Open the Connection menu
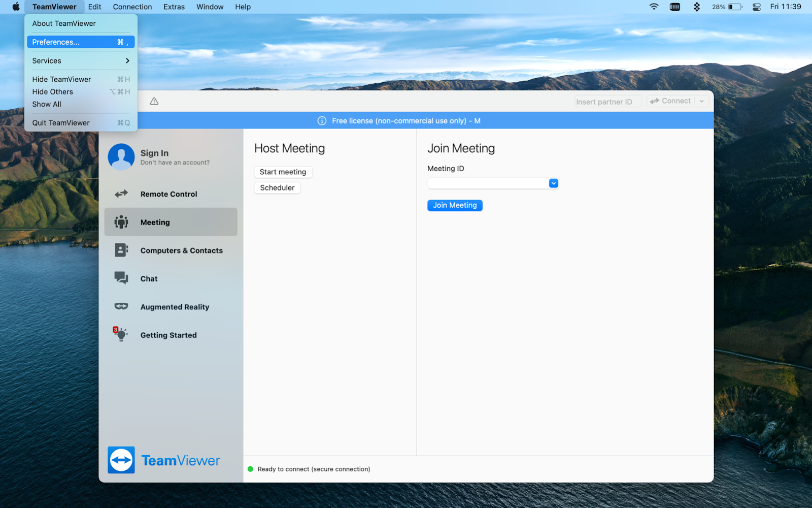The width and height of the screenshot is (812, 508). click(x=132, y=7)
